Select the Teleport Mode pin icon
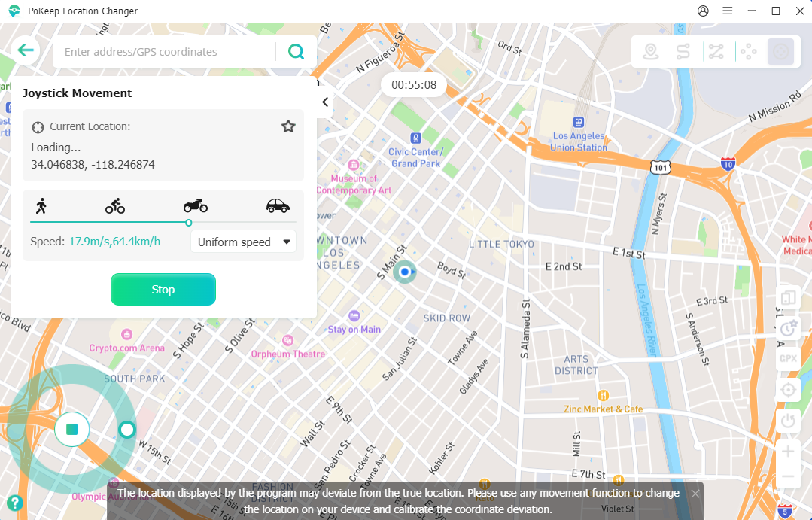812x520 pixels. pyautogui.click(x=651, y=52)
